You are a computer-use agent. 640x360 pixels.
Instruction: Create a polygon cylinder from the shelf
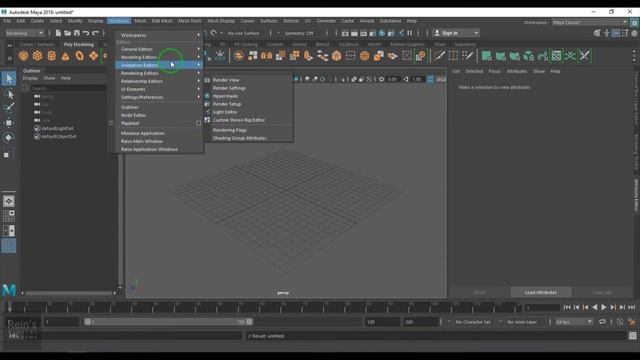[x=51, y=56]
